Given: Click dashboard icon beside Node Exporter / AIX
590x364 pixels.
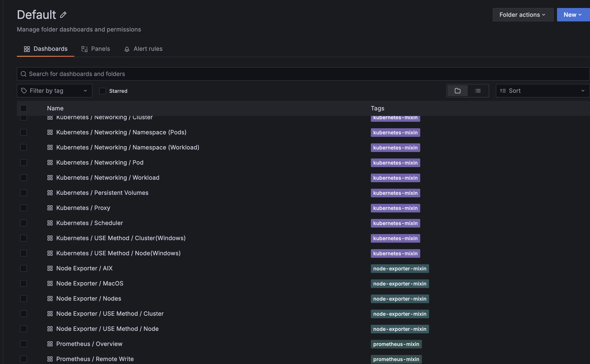Looking at the screenshot, I should point(50,268).
